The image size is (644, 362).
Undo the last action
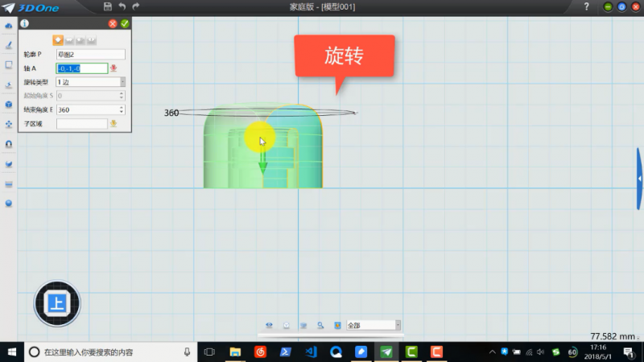coord(122,6)
